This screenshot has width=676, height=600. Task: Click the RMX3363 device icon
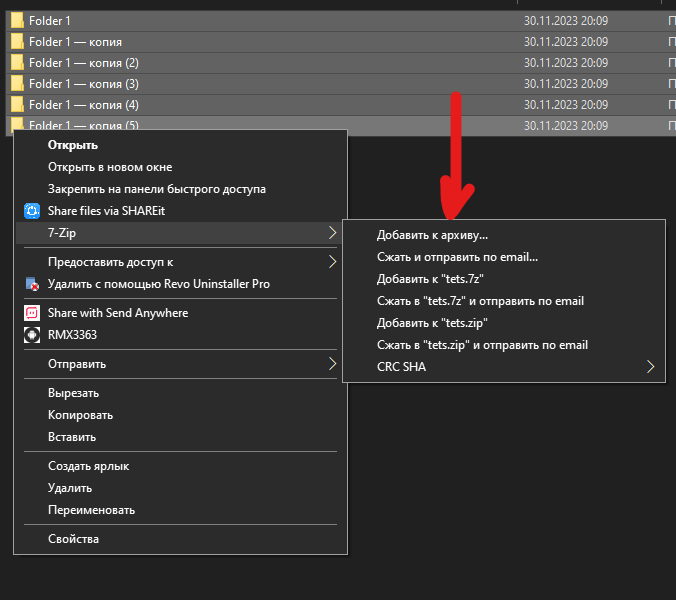[32, 335]
